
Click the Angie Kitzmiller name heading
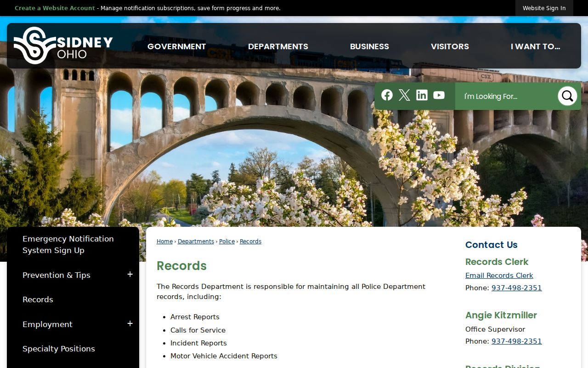[501, 315]
